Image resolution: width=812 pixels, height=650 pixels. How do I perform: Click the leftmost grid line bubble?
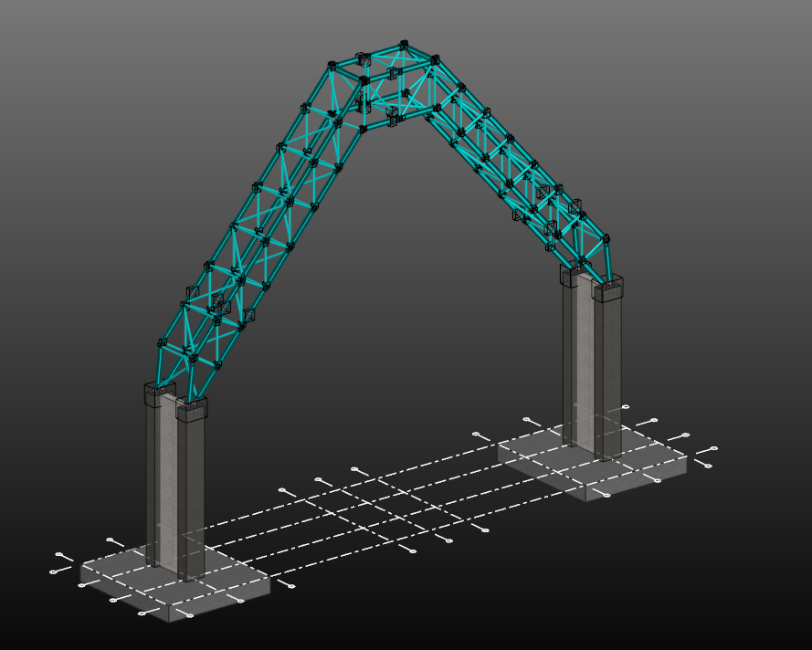(x=53, y=572)
